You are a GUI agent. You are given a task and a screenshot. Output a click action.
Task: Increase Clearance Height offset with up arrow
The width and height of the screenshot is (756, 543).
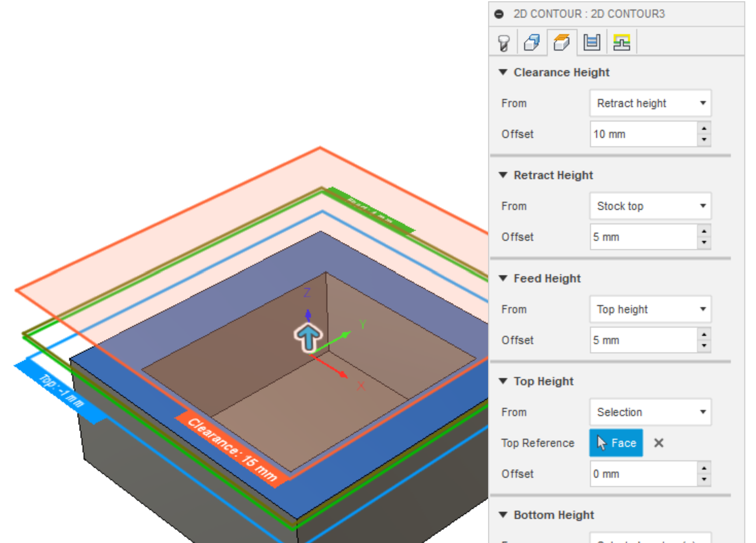(x=704, y=128)
